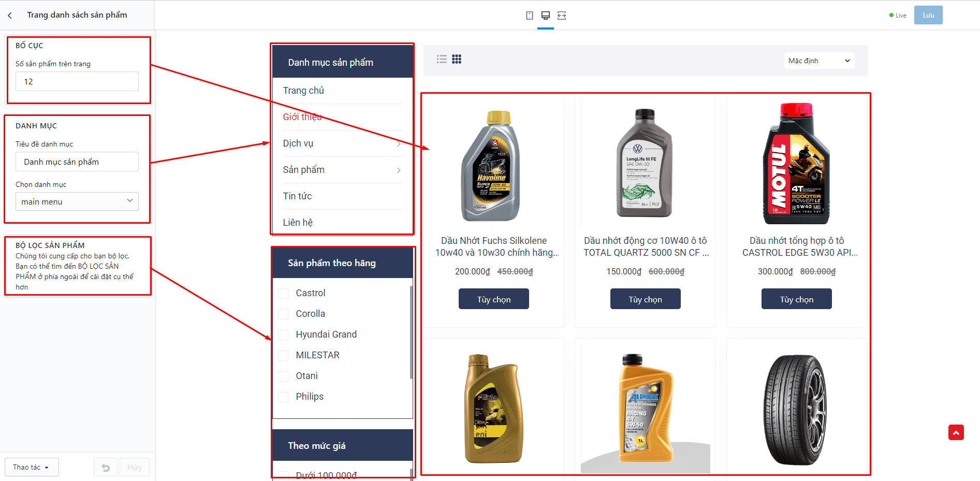The width and height of the screenshot is (980, 481).
Task: Click the VW LongLife oil bottle image
Action: [645, 163]
